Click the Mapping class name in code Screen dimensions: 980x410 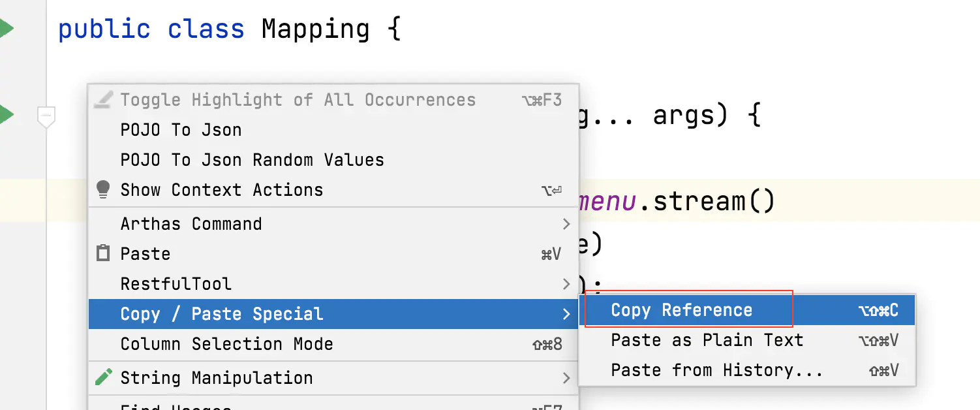[315, 29]
